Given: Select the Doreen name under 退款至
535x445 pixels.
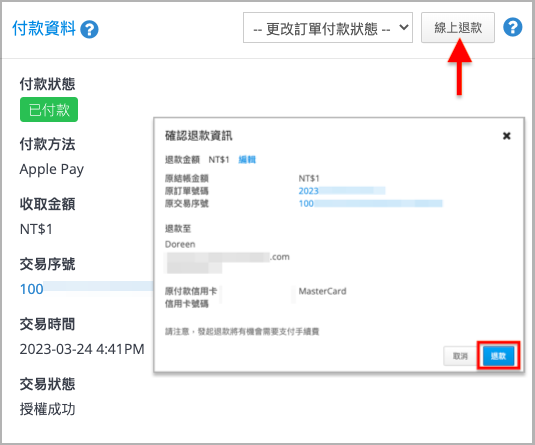Looking at the screenshot, I should tap(180, 244).
